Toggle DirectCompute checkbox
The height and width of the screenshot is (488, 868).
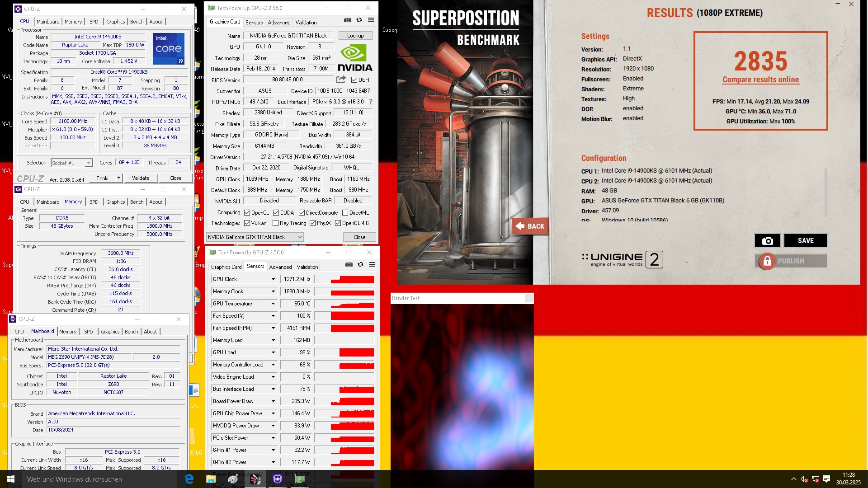pos(302,213)
